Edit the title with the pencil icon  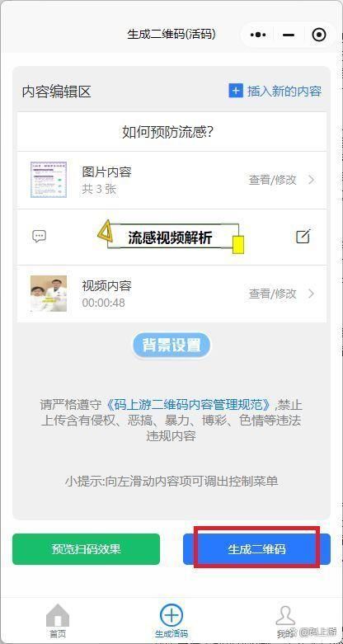[x=303, y=236]
